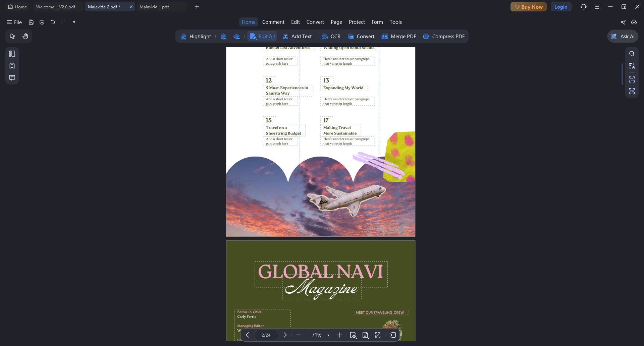The width and height of the screenshot is (644, 346).
Task: Open the Translate tool
Action: coord(632,66)
